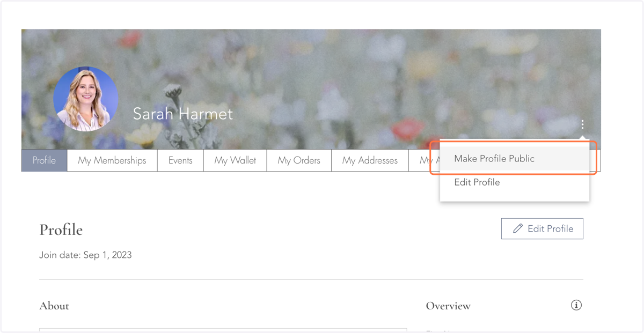Select Make Profile Public menu option
644x333 pixels.
pos(514,159)
